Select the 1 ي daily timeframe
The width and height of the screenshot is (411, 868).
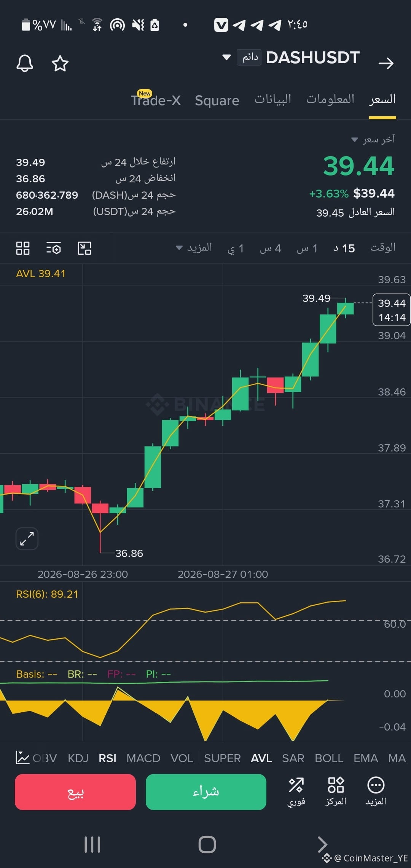pos(236,249)
